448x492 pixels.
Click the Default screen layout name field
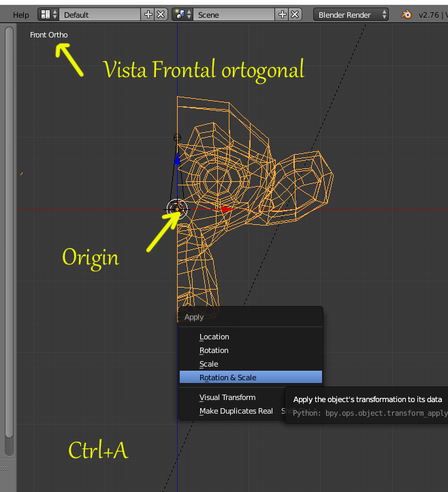(99, 14)
